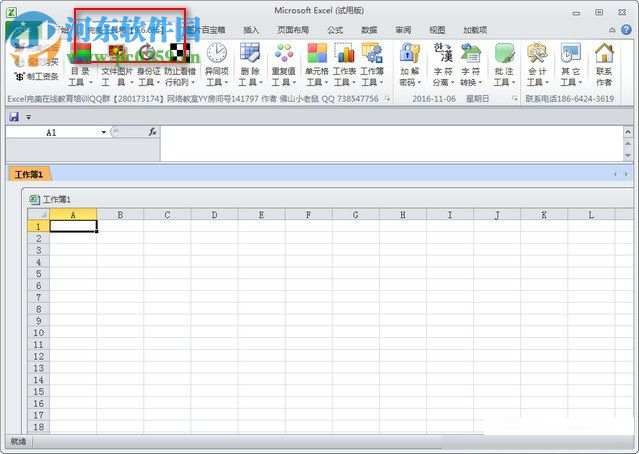Click the Save floppy disk icon
The width and height of the screenshot is (639, 454).
pyautogui.click(x=14, y=117)
